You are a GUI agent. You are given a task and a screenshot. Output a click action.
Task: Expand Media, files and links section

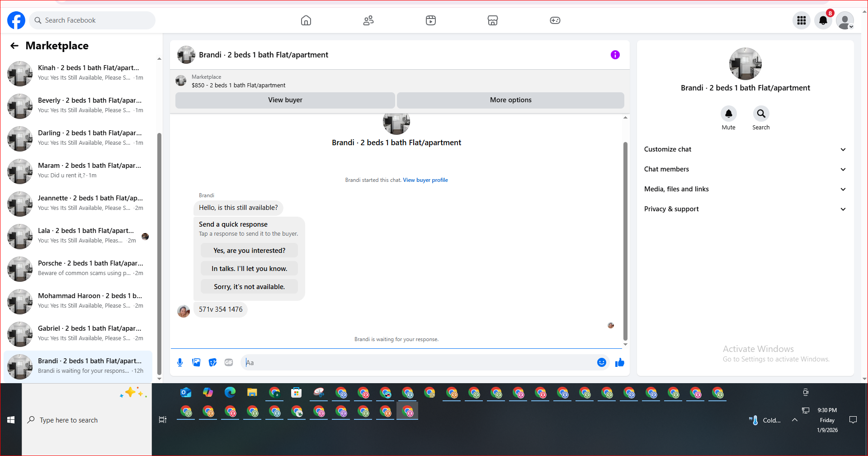(745, 189)
